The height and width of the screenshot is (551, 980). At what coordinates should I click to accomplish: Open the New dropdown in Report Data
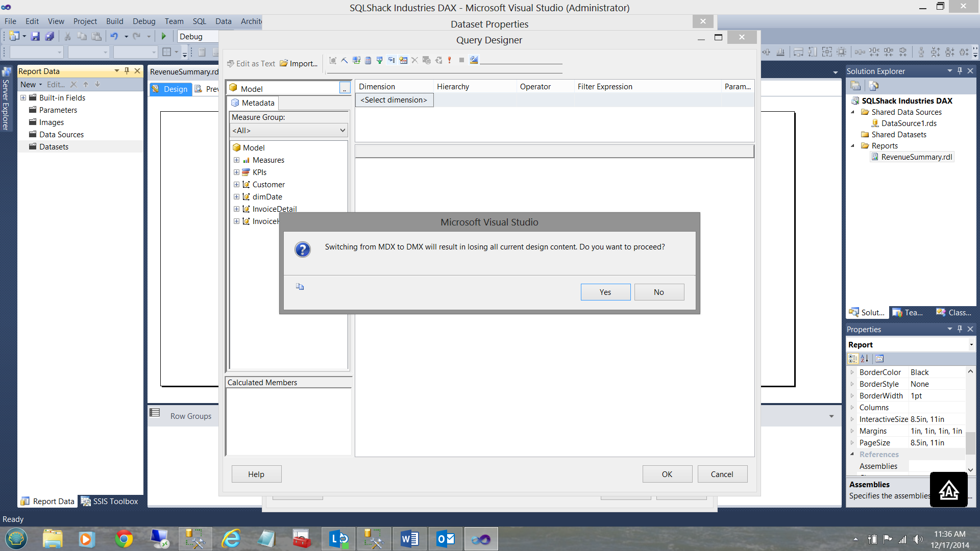(31, 84)
